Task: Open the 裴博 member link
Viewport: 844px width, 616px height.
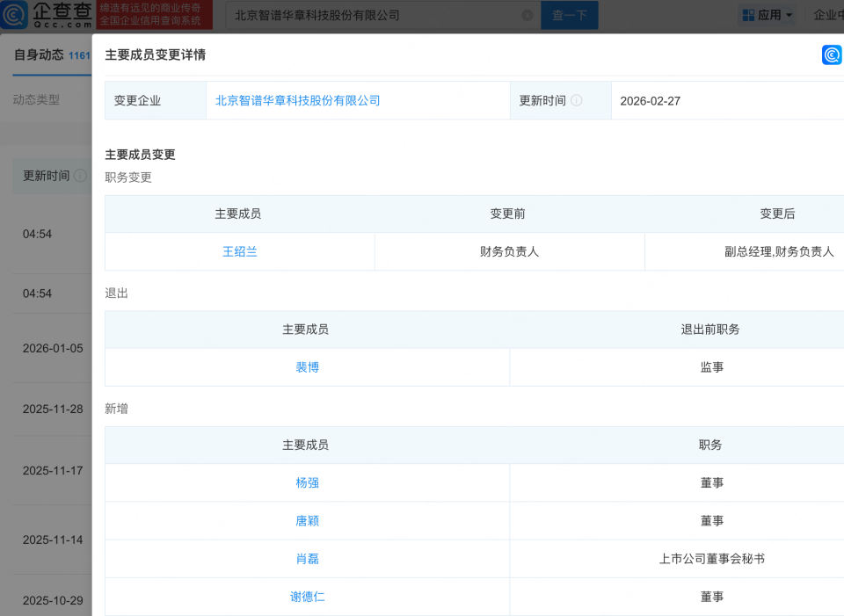Action: 306,367
